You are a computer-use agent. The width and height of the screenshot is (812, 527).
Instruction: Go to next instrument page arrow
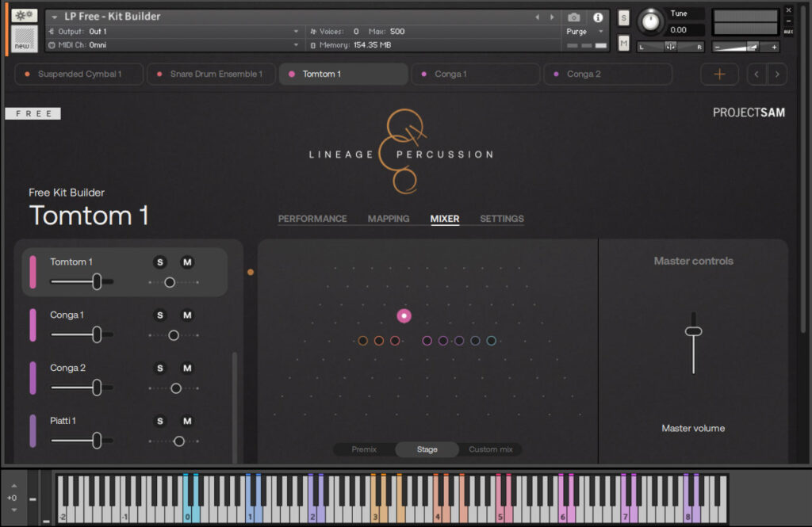pyautogui.click(x=777, y=74)
